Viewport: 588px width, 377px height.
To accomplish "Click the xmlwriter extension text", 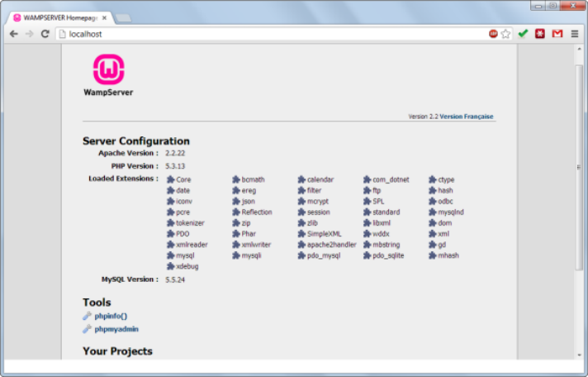I will tap(256, 245).
